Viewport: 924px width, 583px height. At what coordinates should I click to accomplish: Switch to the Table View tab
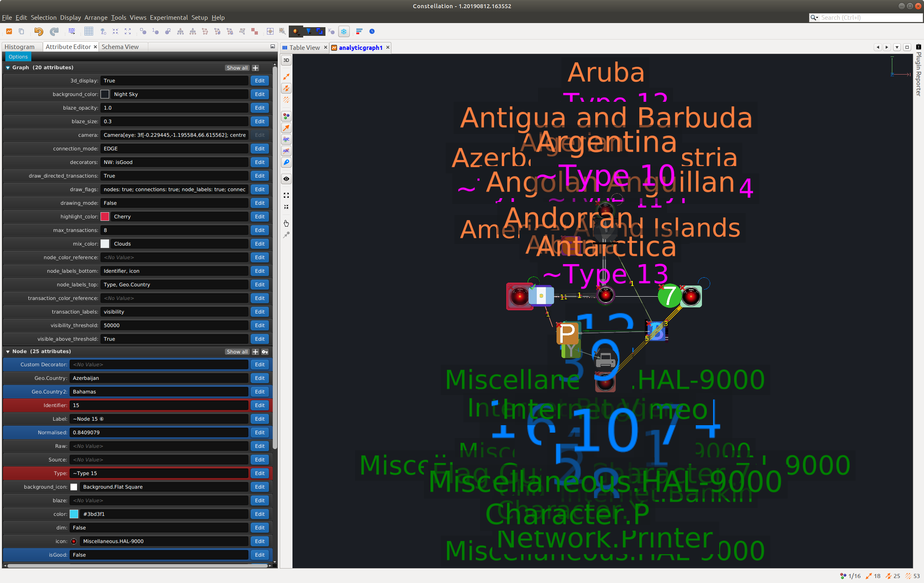click(x=304, y=47)
